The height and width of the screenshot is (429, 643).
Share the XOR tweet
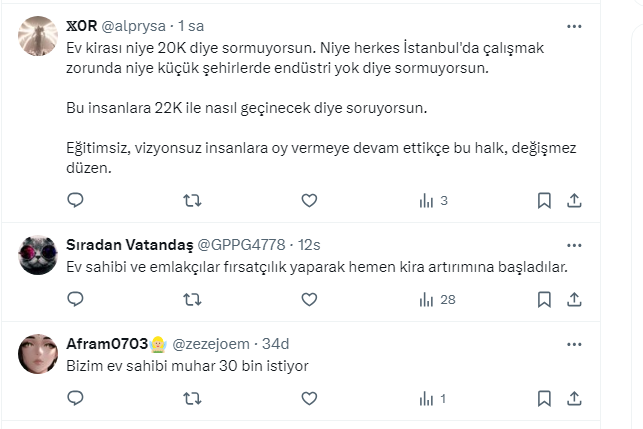click(x=574, y=200)
